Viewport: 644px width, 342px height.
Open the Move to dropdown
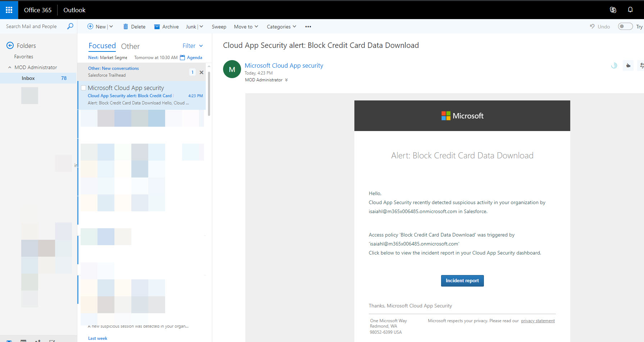(x=246, y=27)
